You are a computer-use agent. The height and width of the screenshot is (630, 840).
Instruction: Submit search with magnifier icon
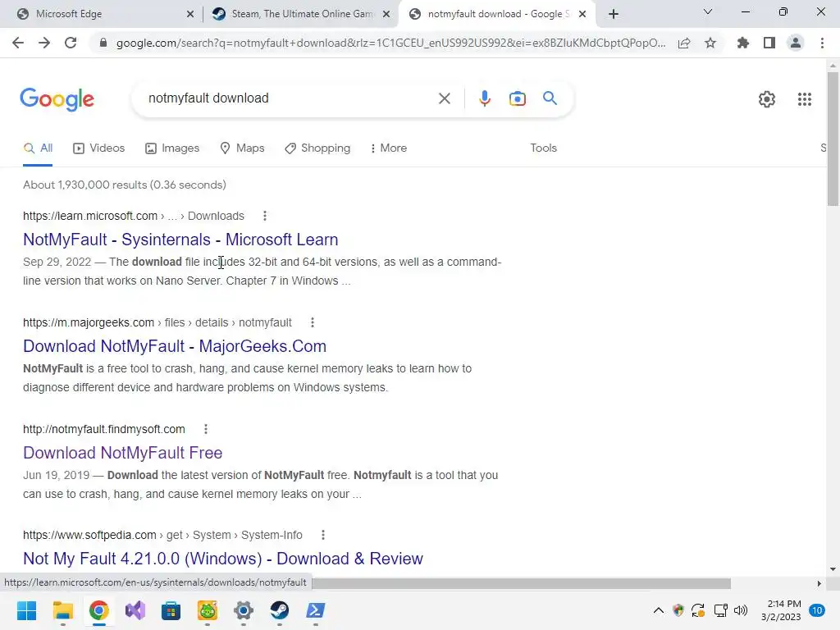coord(550,98)
